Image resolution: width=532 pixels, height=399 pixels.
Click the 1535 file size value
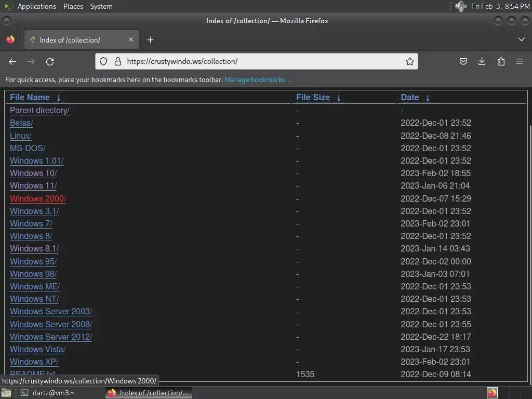click(305, 374)
